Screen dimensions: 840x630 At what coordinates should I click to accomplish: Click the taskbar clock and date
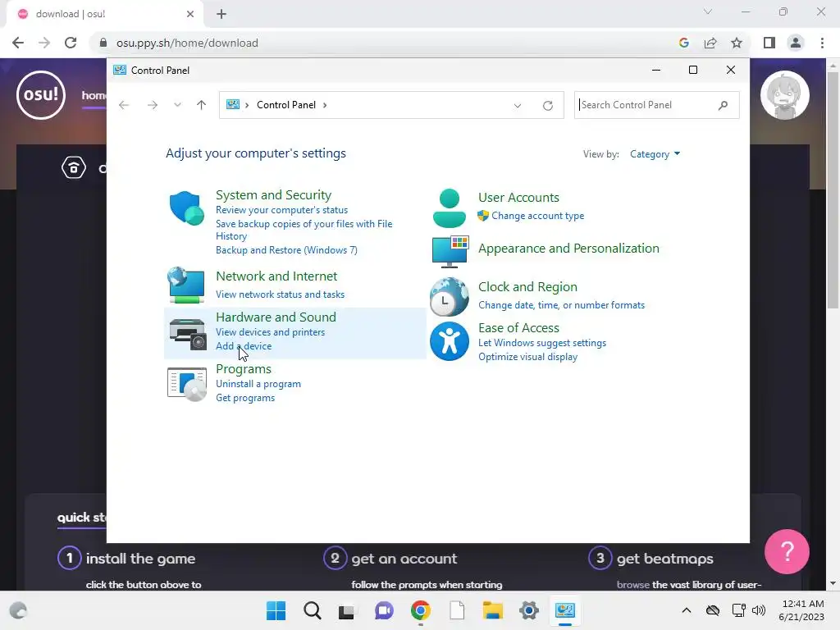pos(802,610)
